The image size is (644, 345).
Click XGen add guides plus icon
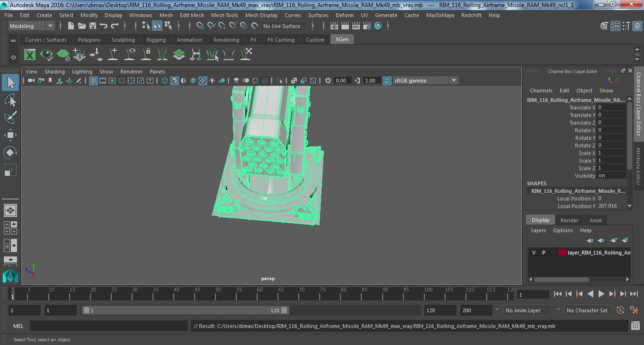[113, 55]
